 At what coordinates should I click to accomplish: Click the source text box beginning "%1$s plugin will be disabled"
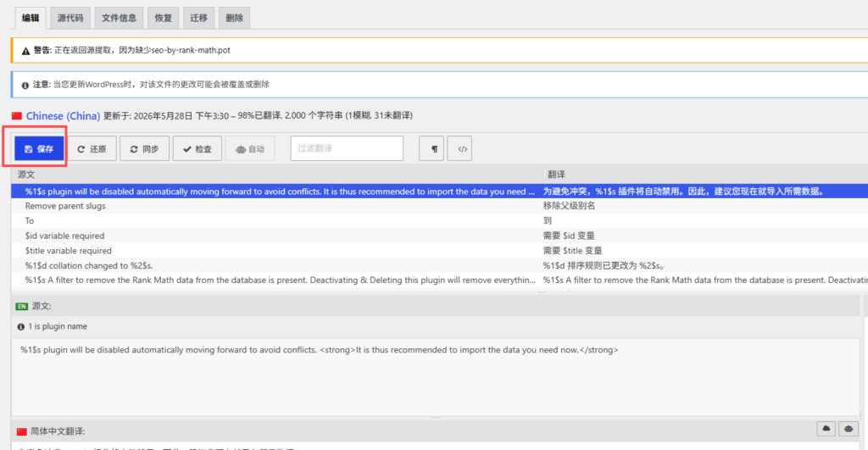click(x=435, y=376)
